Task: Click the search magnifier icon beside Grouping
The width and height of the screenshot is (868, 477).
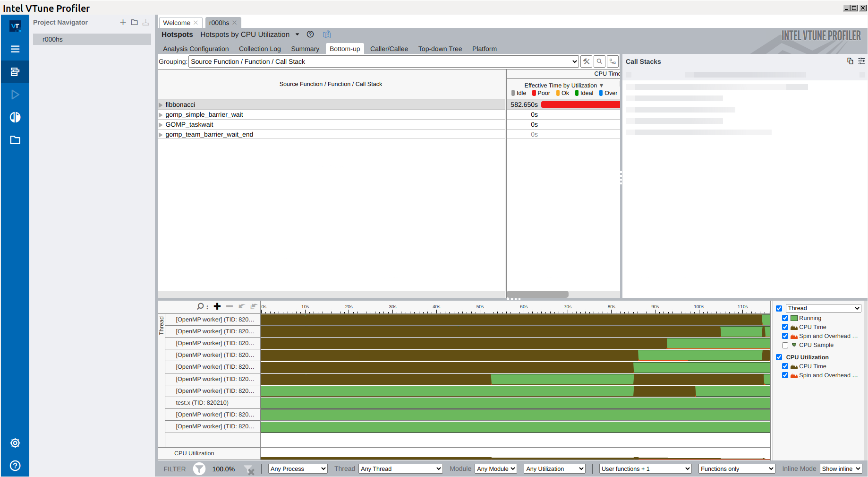Action: click(x=599, y=61)
